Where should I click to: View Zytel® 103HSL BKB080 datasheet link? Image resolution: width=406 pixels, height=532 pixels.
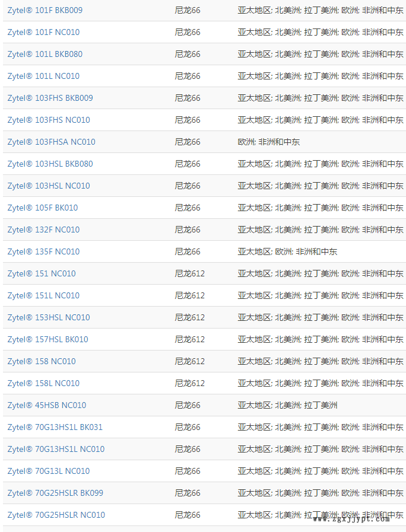click(x=50, y=164)
